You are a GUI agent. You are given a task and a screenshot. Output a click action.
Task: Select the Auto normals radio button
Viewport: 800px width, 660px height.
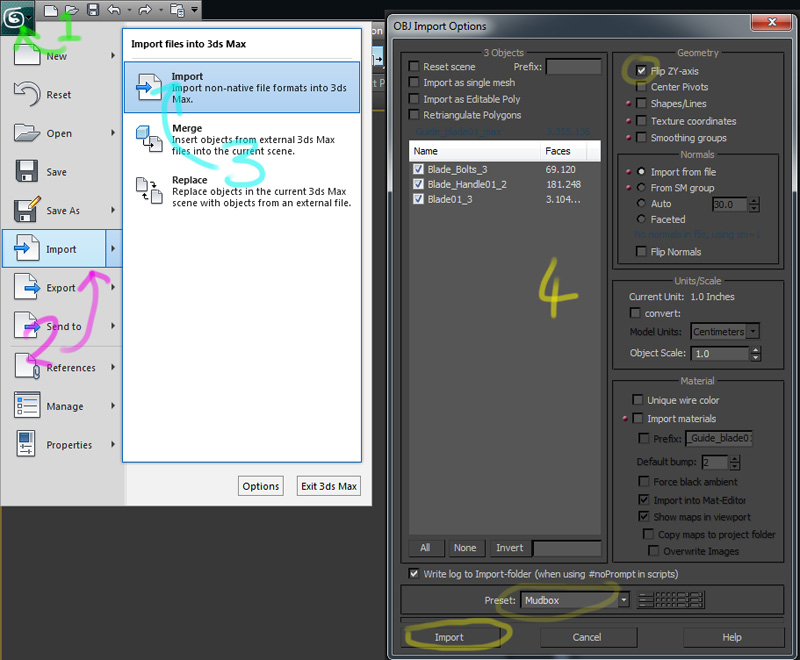click(641, 203)
